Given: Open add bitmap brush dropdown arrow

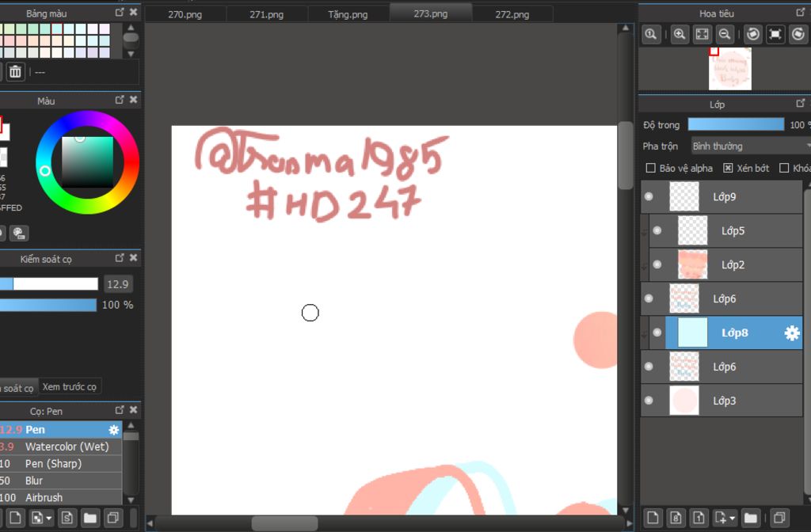Looking at the screenshot, I should [49, 518].
